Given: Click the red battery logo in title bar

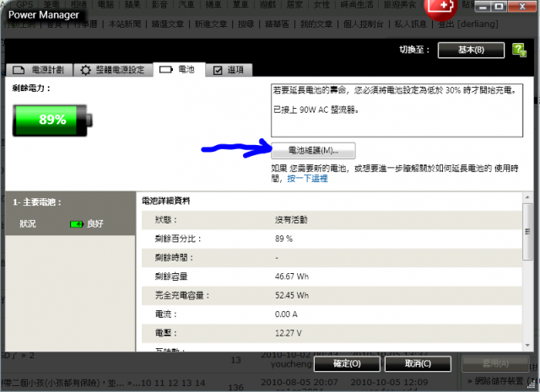Looking at the screenshot, I should click(440, 8).
